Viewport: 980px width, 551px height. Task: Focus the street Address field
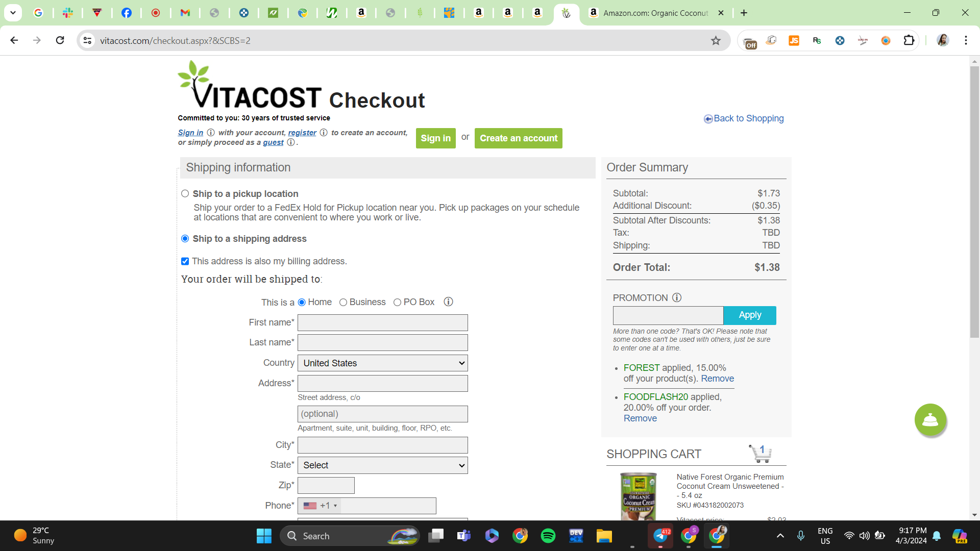pyautogui.click(x=383, y=384)
